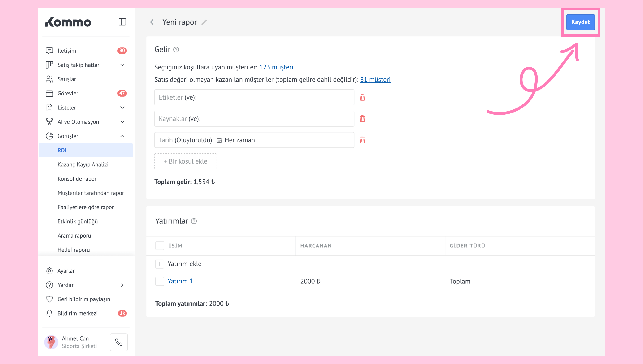The width and height of the screenshot is (643, 364).
Task: Remove the Kaynaklar condition via trash icon
Action: pyautogui.click(x=362, y=119)
